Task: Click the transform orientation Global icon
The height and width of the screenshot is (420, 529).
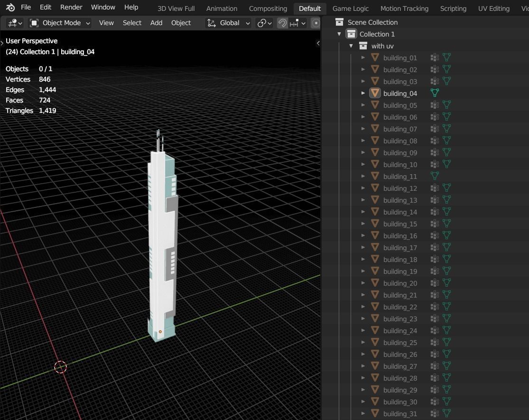Action: (x=212, y=23)
